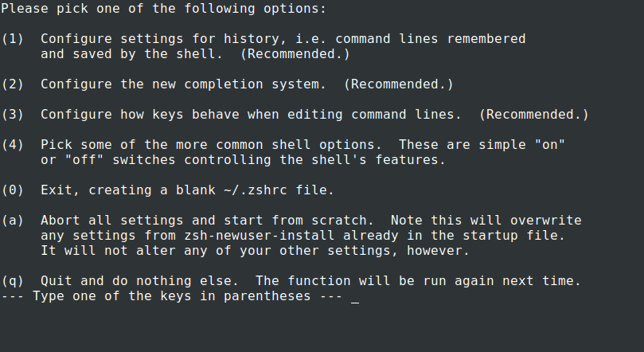This screenshot has width=644, height=352.
Task: Click the (a) option key label
Action: [13, 221]
